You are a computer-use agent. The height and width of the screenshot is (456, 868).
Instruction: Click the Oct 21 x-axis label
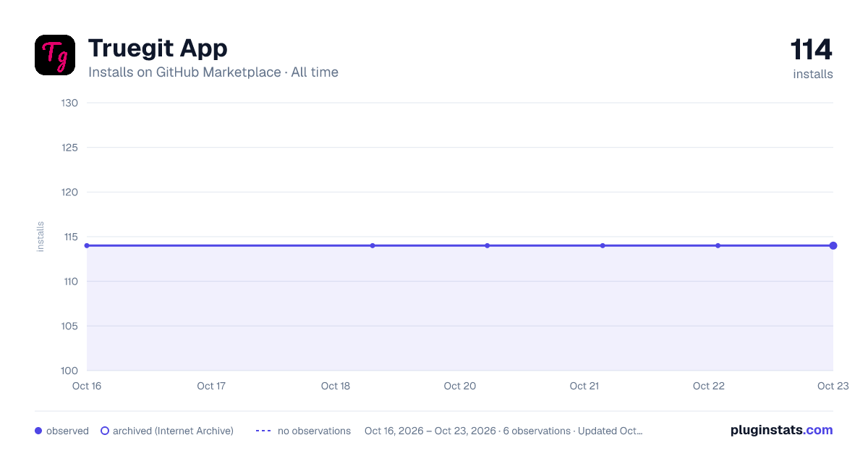pyautogui.click(x=584, y=386)
